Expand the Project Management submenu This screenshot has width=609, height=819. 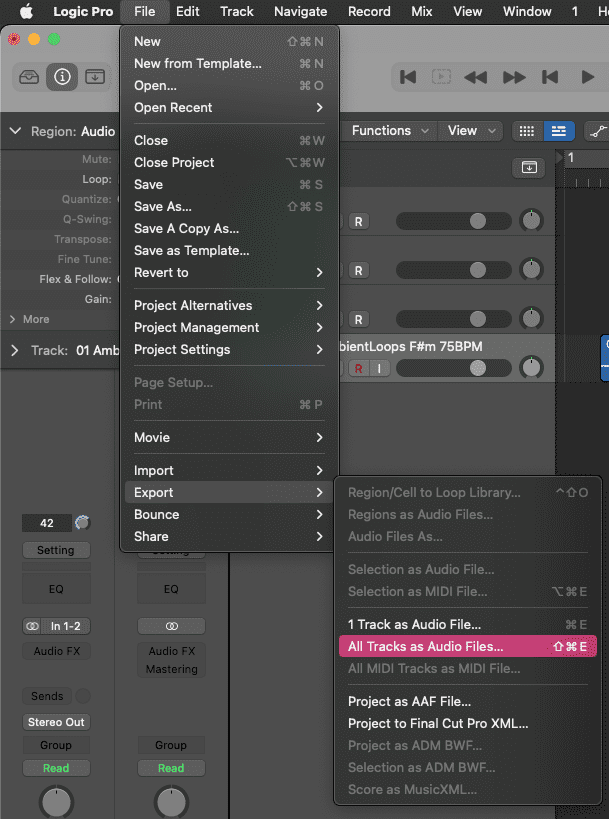229,327
